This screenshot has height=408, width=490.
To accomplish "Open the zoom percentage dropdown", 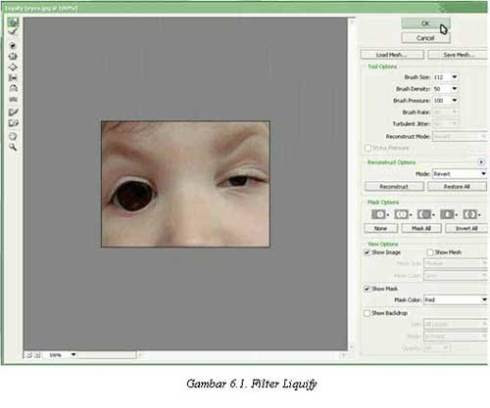I will click(x=73, y=355).
